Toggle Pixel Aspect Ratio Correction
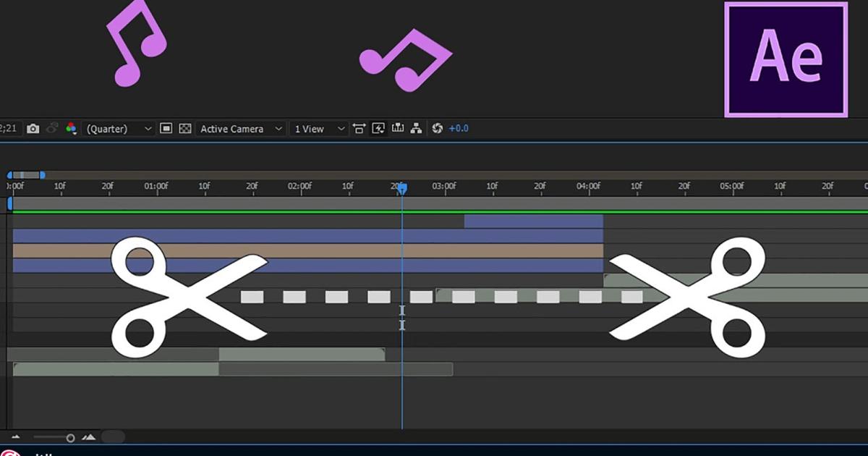 pos(359,128)
